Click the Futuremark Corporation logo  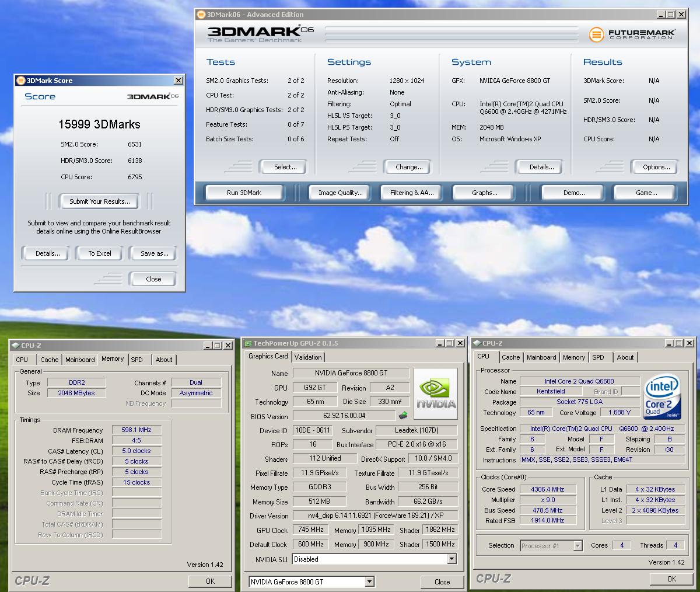pyautogui.click(x=632, y=34)
